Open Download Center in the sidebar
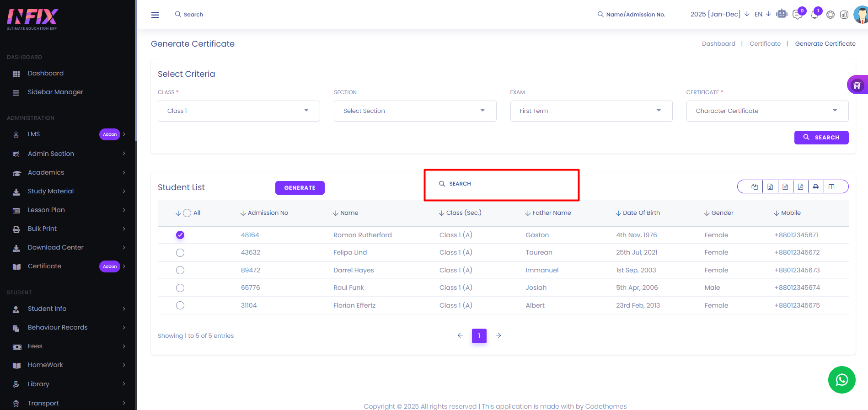 68,247
